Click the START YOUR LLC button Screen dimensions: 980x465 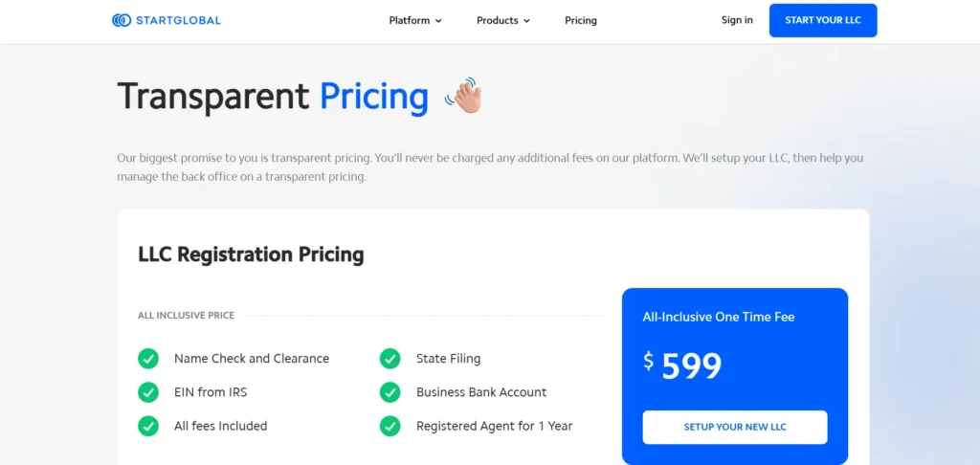point(823,20)
